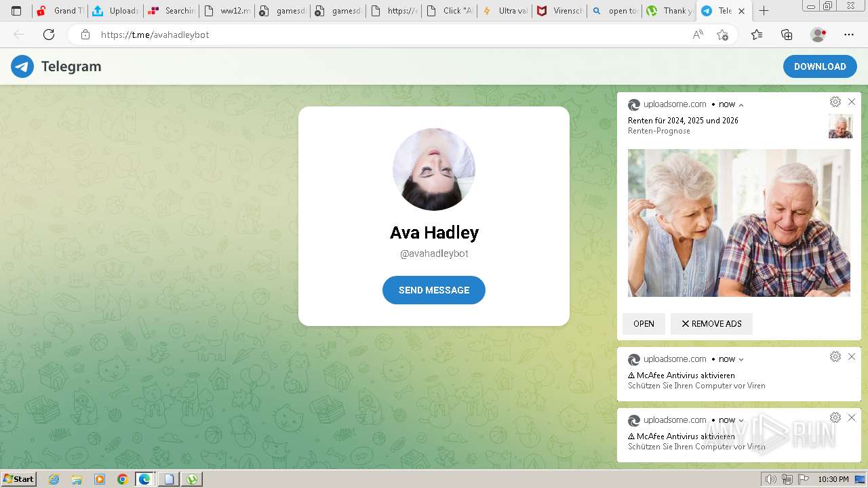Switch to the Virensch McAfee tab
This screenshot has width=868, height=488.
pyautogui.click(x=560, y=11)
